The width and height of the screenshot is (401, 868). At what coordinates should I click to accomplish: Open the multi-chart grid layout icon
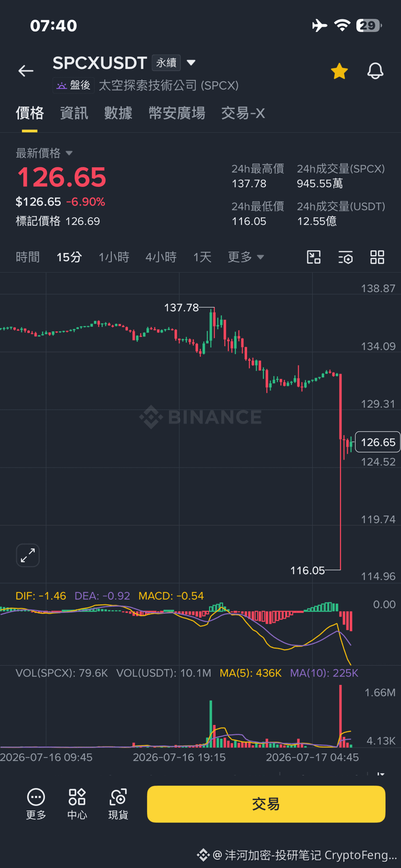[377, 257]
